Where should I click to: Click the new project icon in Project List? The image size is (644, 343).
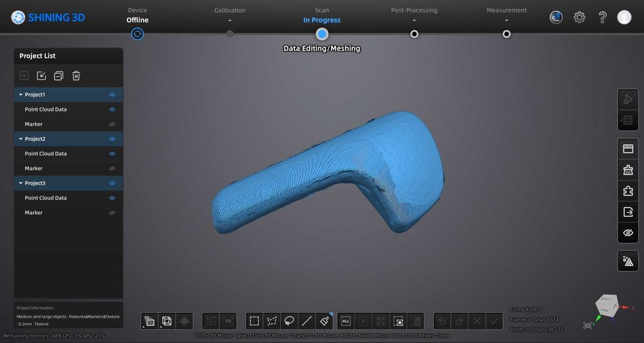[x=24, y=75]
